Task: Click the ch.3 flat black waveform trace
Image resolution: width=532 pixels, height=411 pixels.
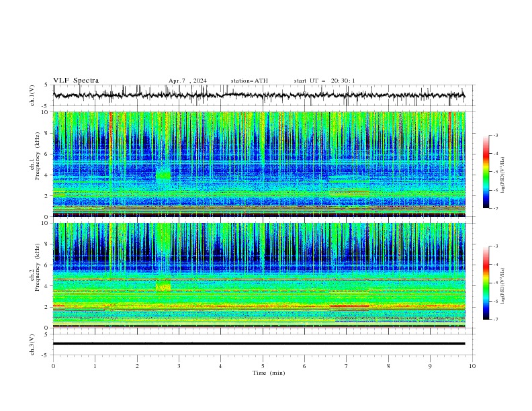Action: point(259,344)
